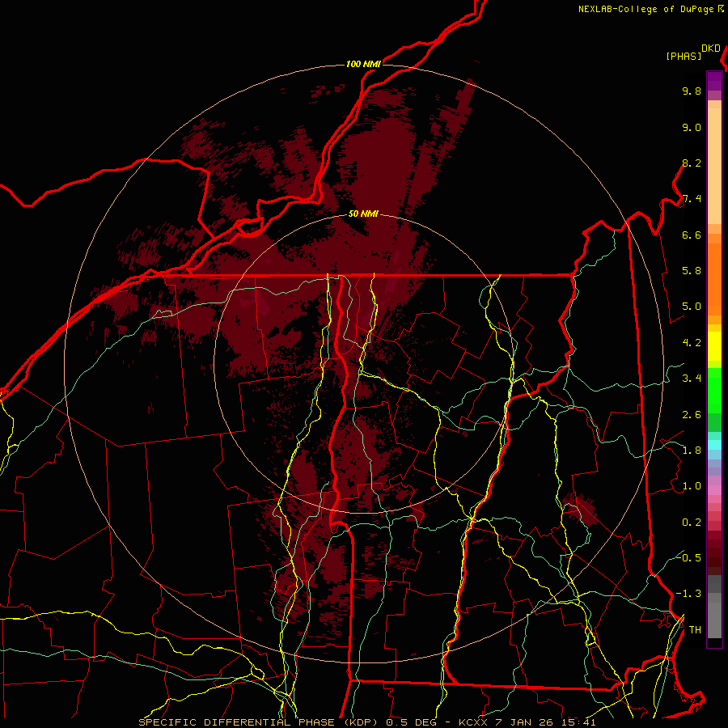Image resolution: width=728 pixels, height=728 pixels.
Task: Click the -1.3 value on the color scale
Action: [688, 595]
